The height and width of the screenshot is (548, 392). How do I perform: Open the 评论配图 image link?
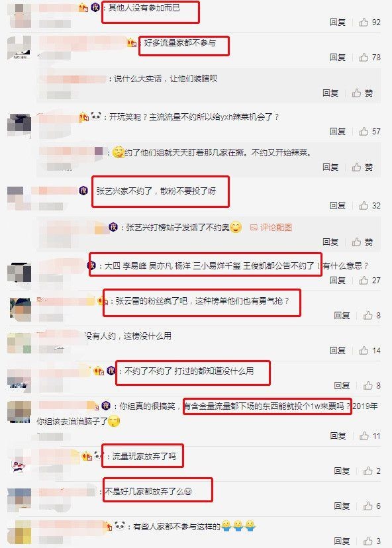click(271, 228)
